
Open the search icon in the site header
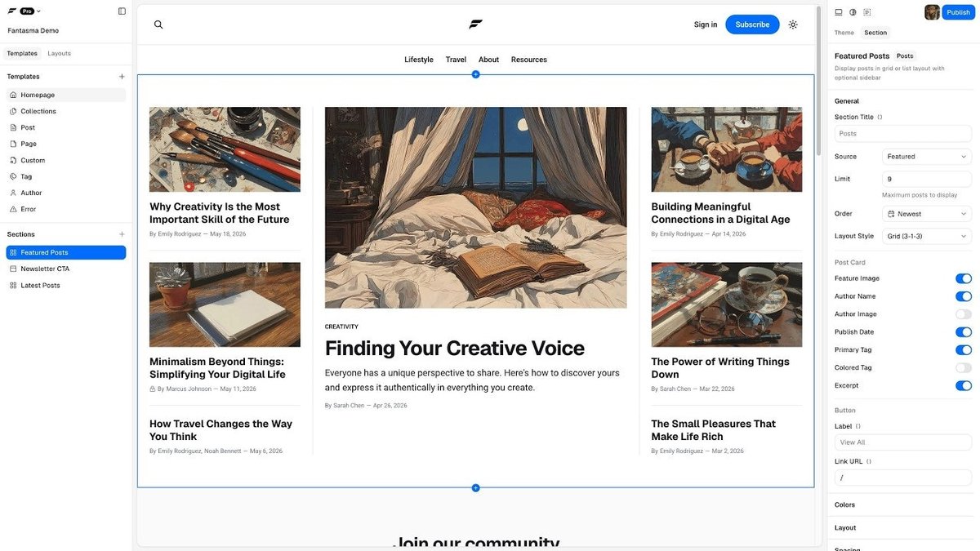158,24
